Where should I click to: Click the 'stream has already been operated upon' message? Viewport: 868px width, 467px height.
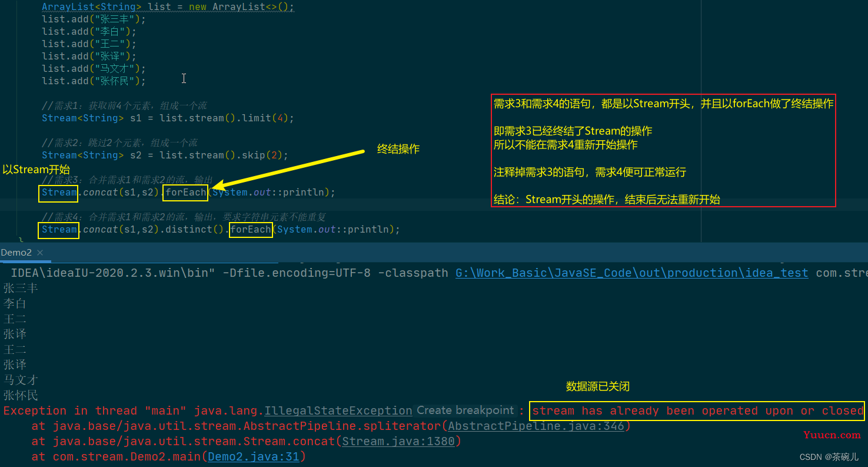click(x=698, y=410)
